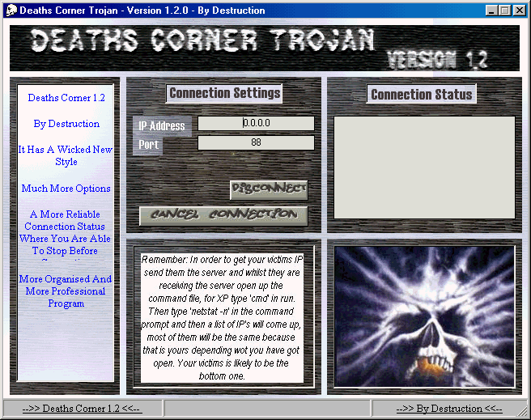Minimize the Deaths Corner window
This screenshot has height=420, width=531.
(492, 11)
